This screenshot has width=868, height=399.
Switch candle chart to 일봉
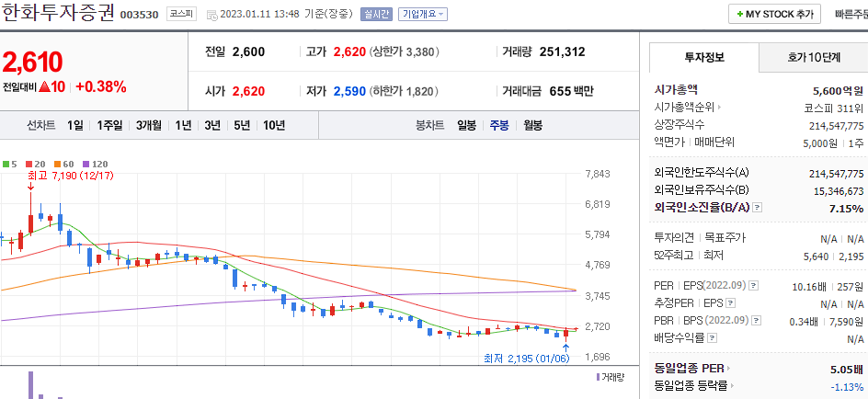tap(467, 126)
